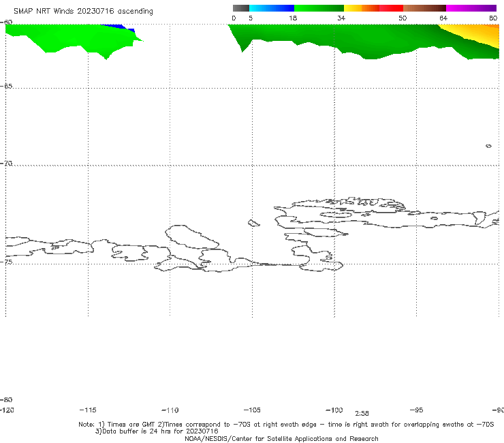Image resolution: width=504 pixels, height=443 pixels.
Task: Click the title 'SMAP NRT Winds 20230716 ascending'
Action: coord(83,12)
